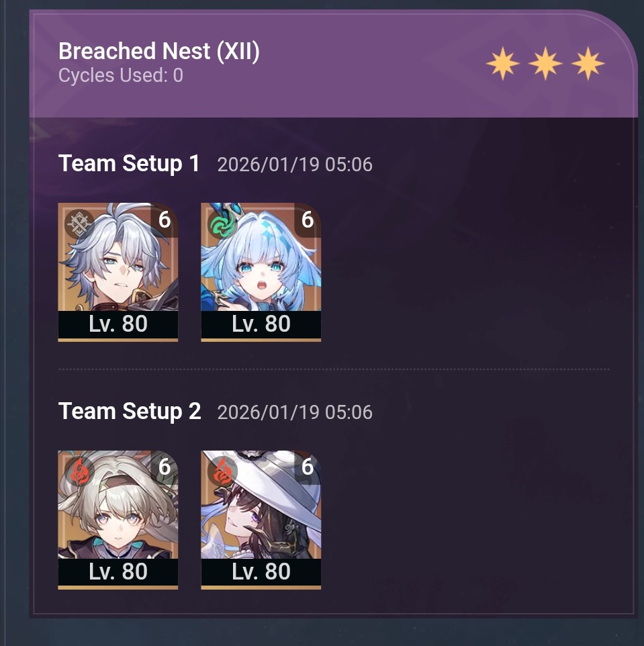
Task: Click the Team Setup 2 heading
Action: [130, 411]
